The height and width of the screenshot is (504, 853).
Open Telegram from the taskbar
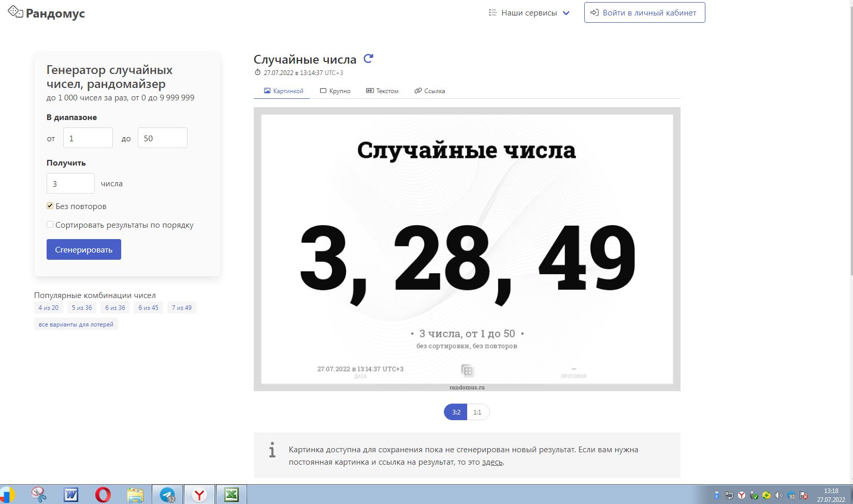point(167,495)
